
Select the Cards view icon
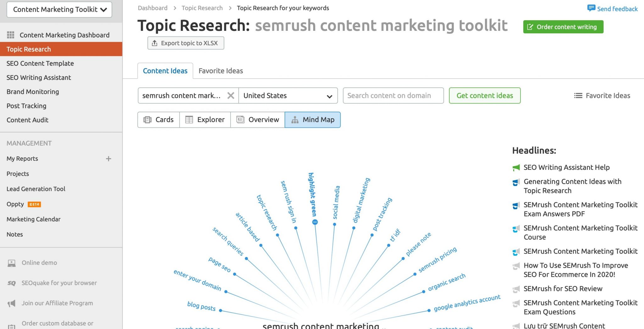(x=147, y=120)
